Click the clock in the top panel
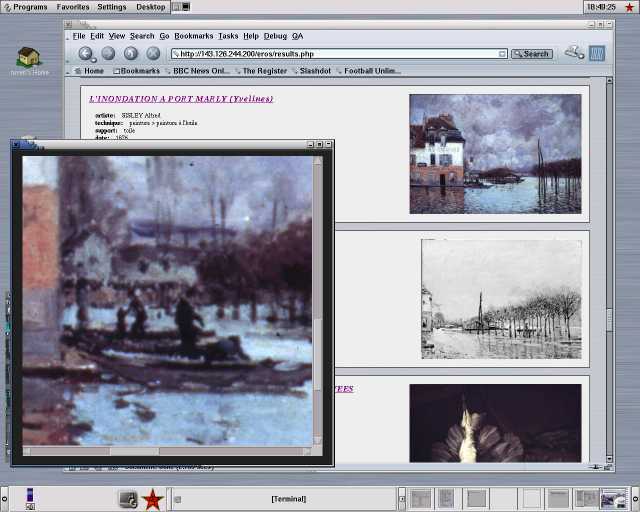The width and height of the screenshot is (640, 512). (x=601, y=7)
